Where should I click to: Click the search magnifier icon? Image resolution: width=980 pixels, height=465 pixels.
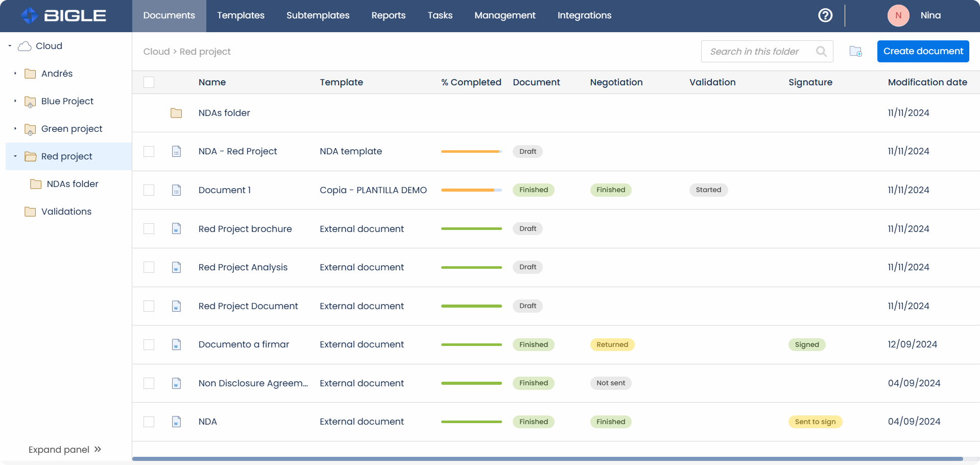(821, 51)
